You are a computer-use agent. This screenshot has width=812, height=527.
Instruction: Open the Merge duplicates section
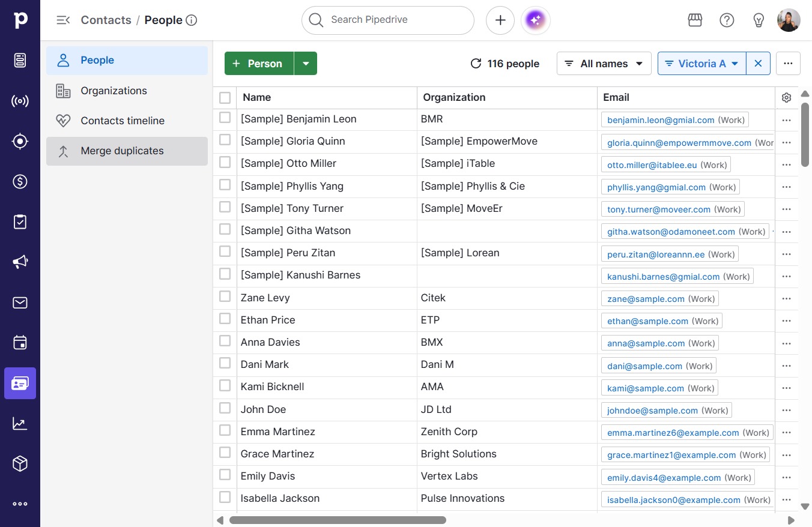(x=127, y=151)
